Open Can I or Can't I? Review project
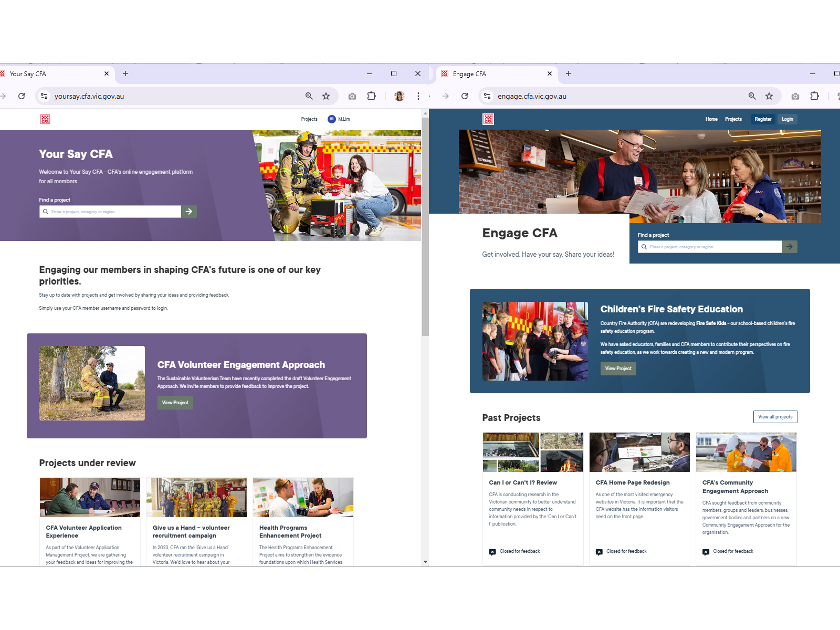The width and height of the screenshot is (840, 630). [533, 499]
